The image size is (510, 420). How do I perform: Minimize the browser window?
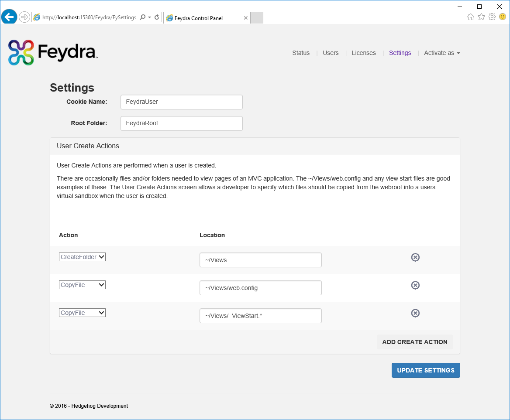[460, 7]
